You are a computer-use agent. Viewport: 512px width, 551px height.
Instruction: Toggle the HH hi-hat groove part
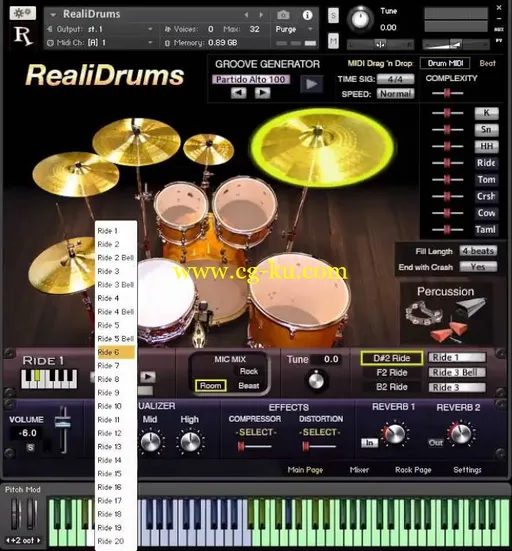point(486,146)
